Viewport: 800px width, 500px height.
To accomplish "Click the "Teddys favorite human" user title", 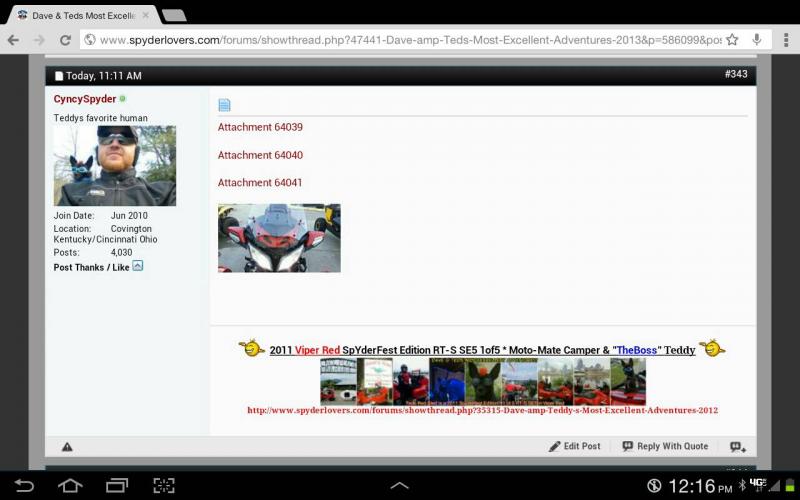I will pos(101,118).
